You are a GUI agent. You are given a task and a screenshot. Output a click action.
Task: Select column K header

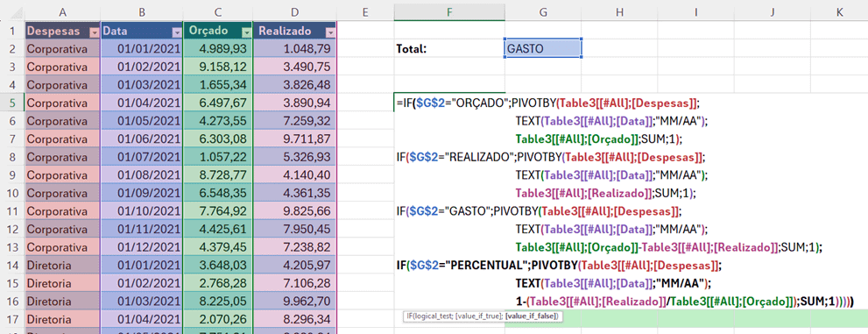839,11
